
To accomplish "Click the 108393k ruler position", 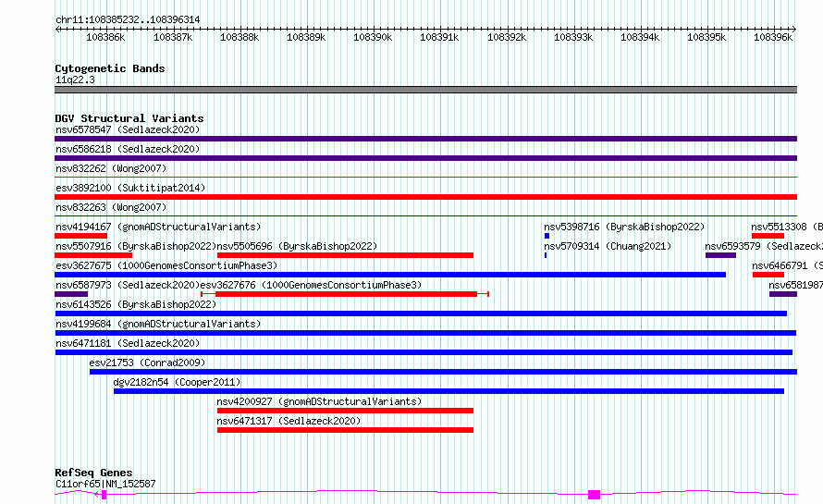I will click(573, 37).
